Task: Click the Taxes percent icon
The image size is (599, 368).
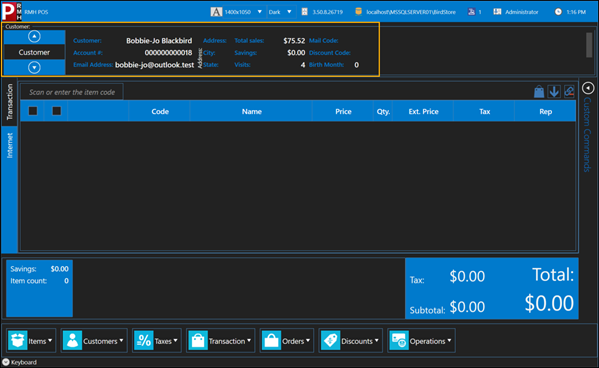Action: [x=144, y=340]
